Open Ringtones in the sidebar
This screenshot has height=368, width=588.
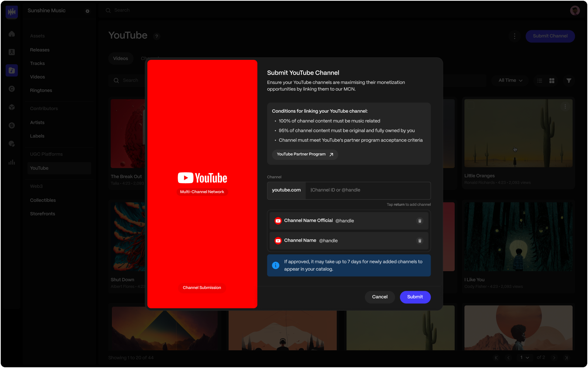point(41,91)
